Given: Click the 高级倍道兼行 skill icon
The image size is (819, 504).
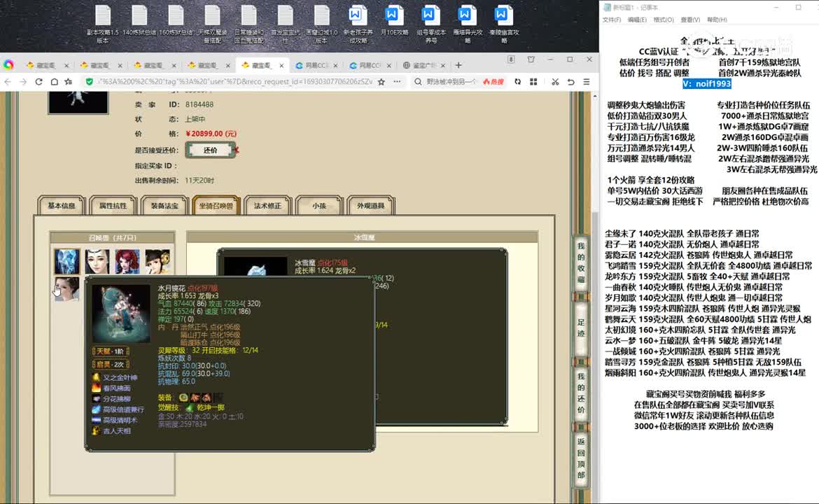Looking at the screenshot, I should click(96, 409).
